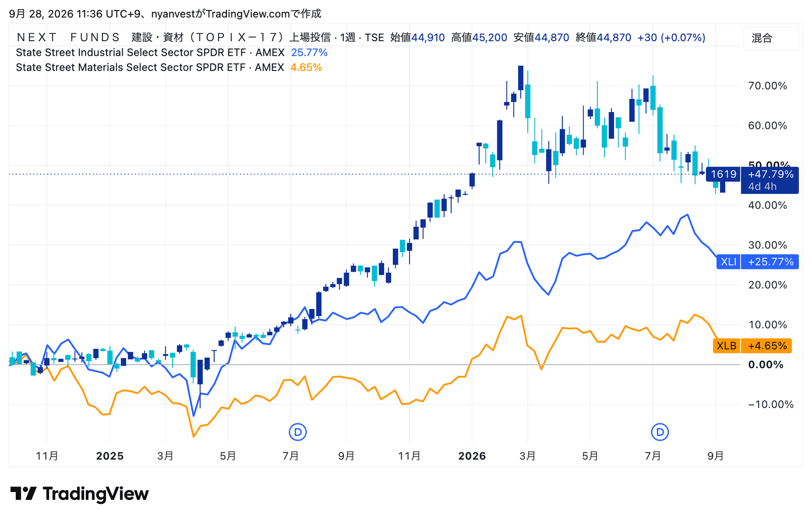Click the 1619 symbol price label

point(723,174)
